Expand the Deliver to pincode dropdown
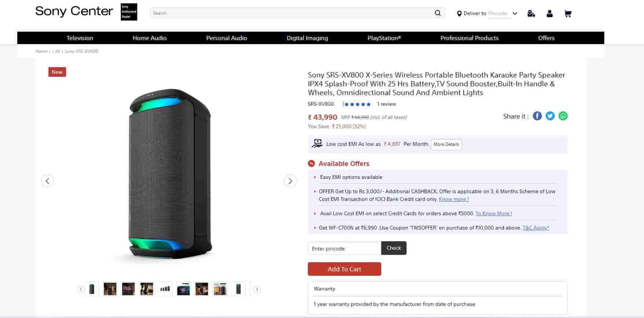644x318 pixels. pyautogui.click(x=515, y=14)
